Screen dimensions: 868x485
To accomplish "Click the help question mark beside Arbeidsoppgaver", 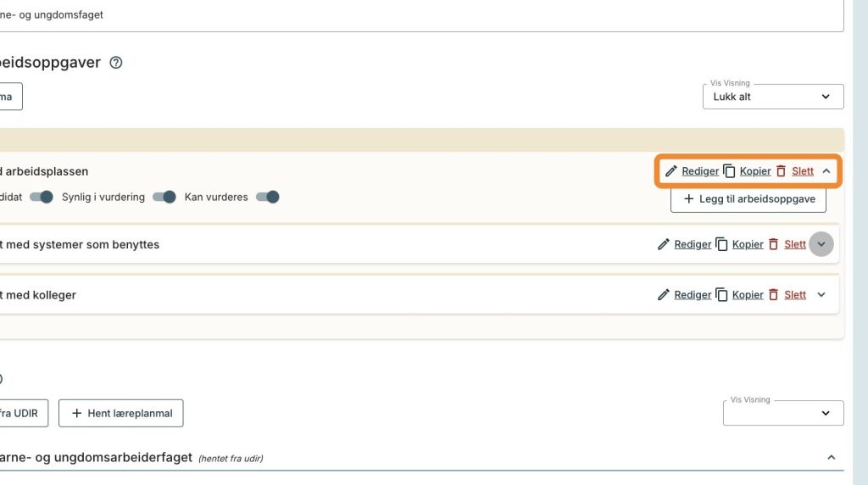I will pos(115,63).
